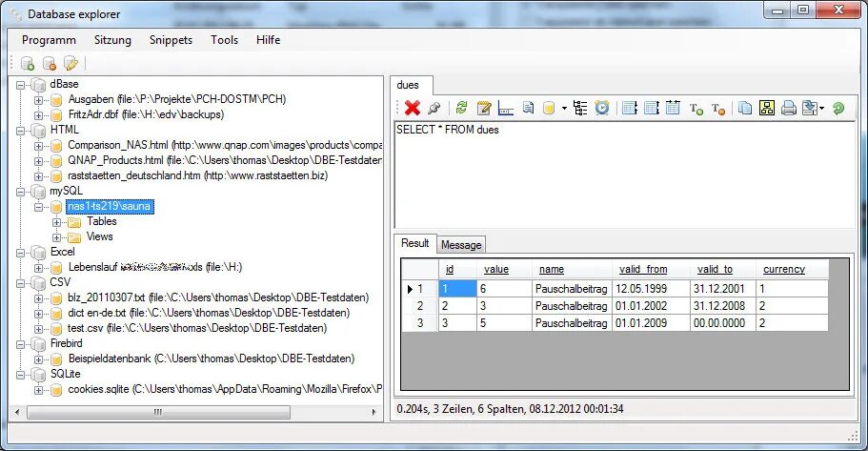The image size is (868, 451).
Task: Select row header 2 in result grid
Action: coord(419,306)
